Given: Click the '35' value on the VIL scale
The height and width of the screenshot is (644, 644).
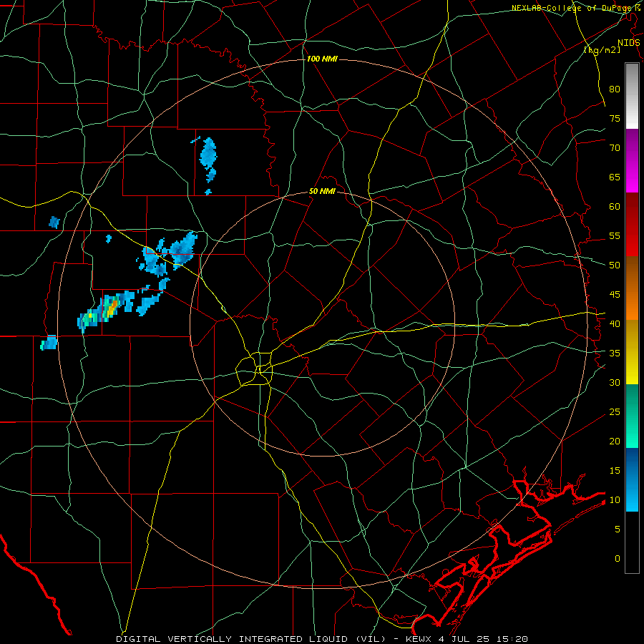Looking at the screenshot, I should pyautogui.click(x=615, y=353).
